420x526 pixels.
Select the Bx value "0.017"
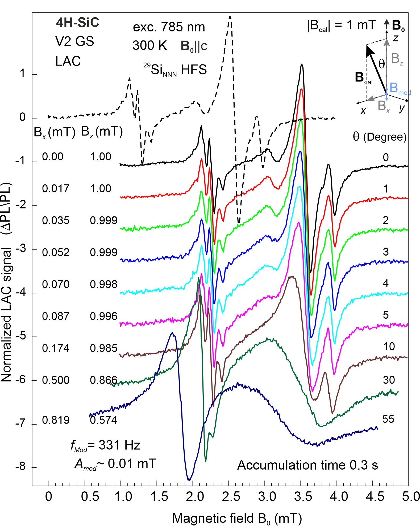click(56, 189)
